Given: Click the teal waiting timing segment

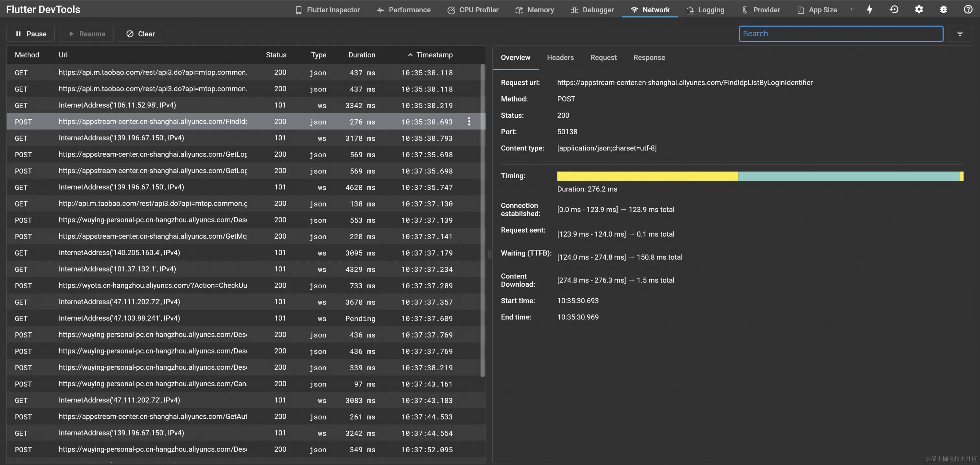Looking at the screenshot, I should coord(849,176).
